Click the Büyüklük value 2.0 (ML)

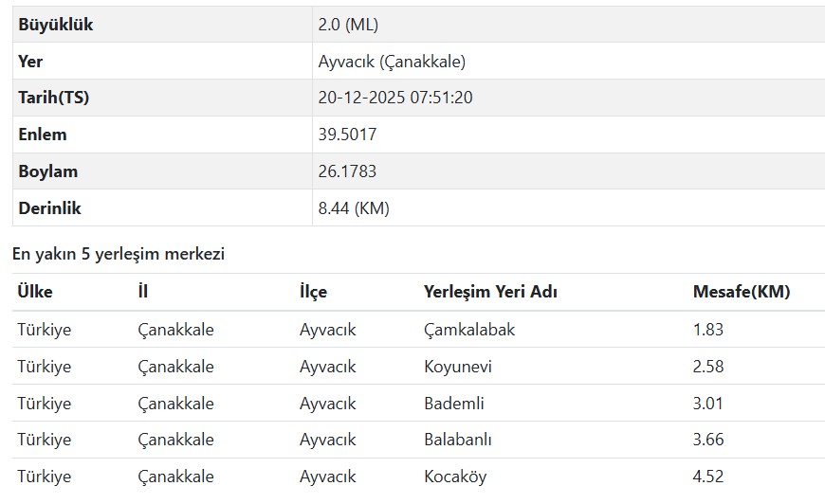click(x=348, y=25)
